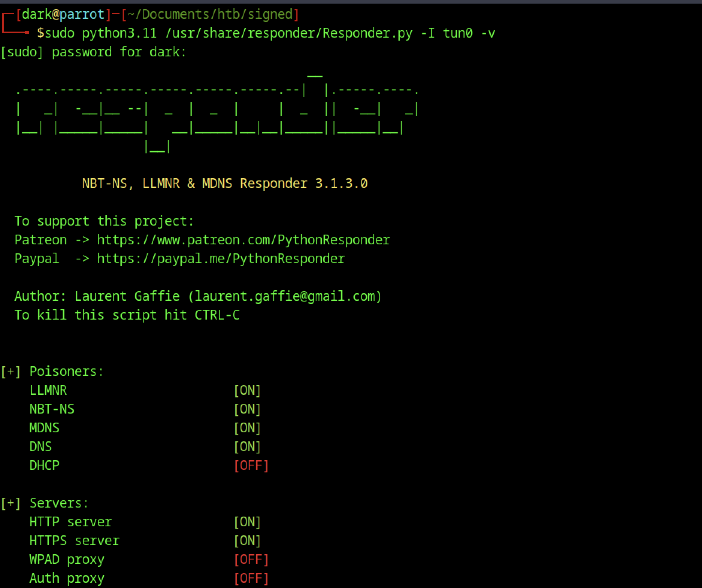The image size is (702, 588).
Task: Click the tun0 interface argument
Action: 457,33
